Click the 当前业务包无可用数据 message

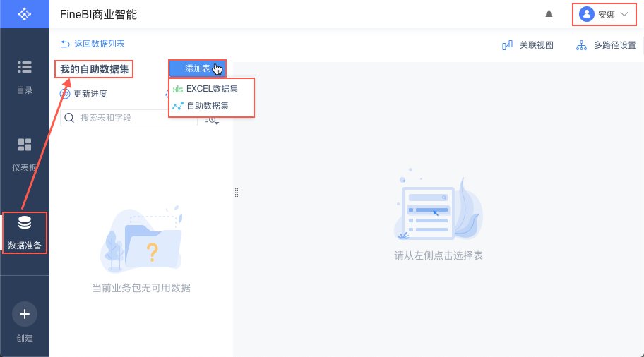(x=141, y=288)
